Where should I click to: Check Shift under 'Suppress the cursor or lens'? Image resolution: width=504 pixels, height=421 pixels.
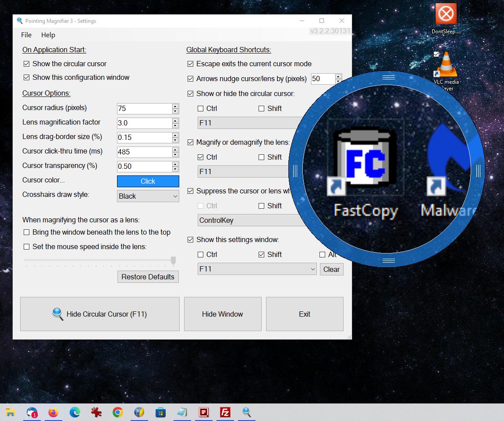tap(262, 206)
